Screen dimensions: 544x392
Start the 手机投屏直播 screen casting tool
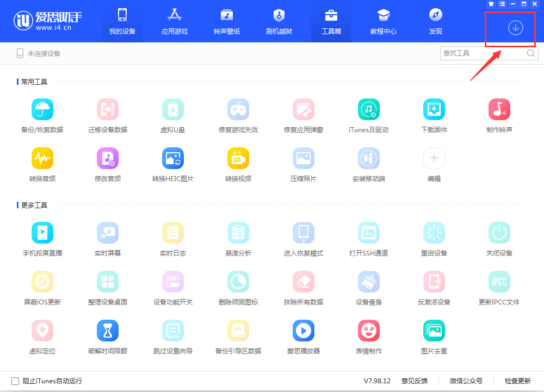(x=42, y=233)
